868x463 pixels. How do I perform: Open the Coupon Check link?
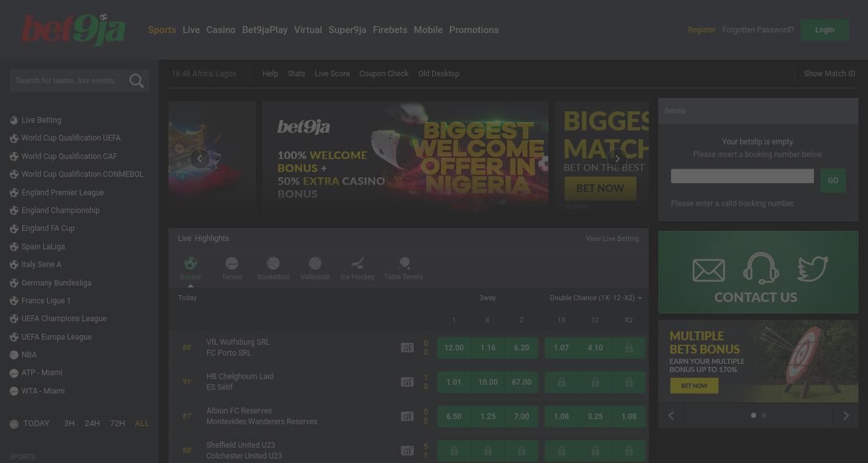coord(384,74)
